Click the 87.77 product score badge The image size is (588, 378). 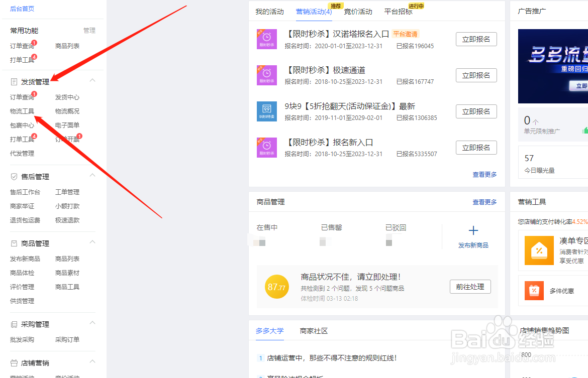click(x=277, y=287)
